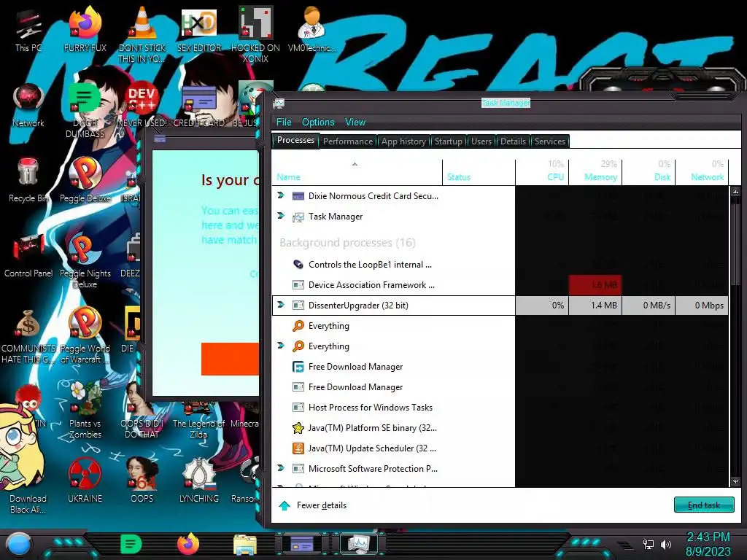Expand Microsoft Software Protection process
747x560 pixels.
coord(281,468)
